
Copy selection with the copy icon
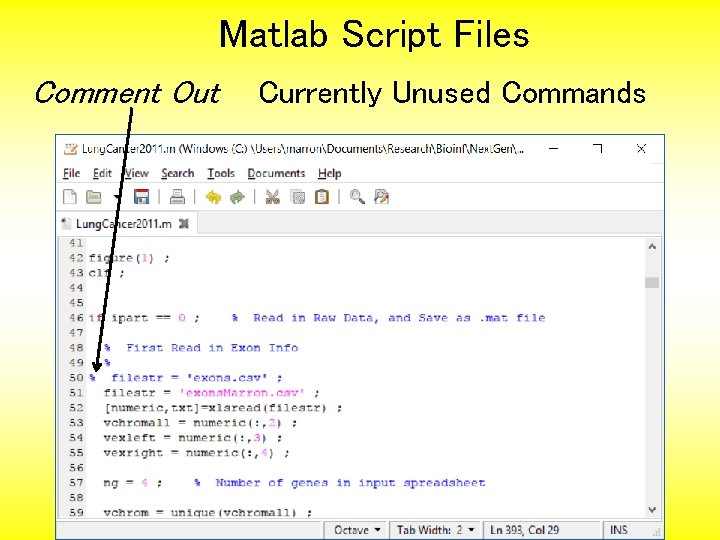[298, 197]
